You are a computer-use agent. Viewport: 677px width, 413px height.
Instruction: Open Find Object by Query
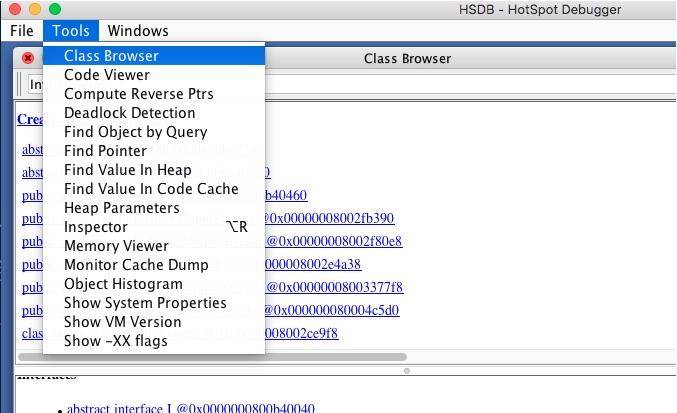(x=154, y=132)
